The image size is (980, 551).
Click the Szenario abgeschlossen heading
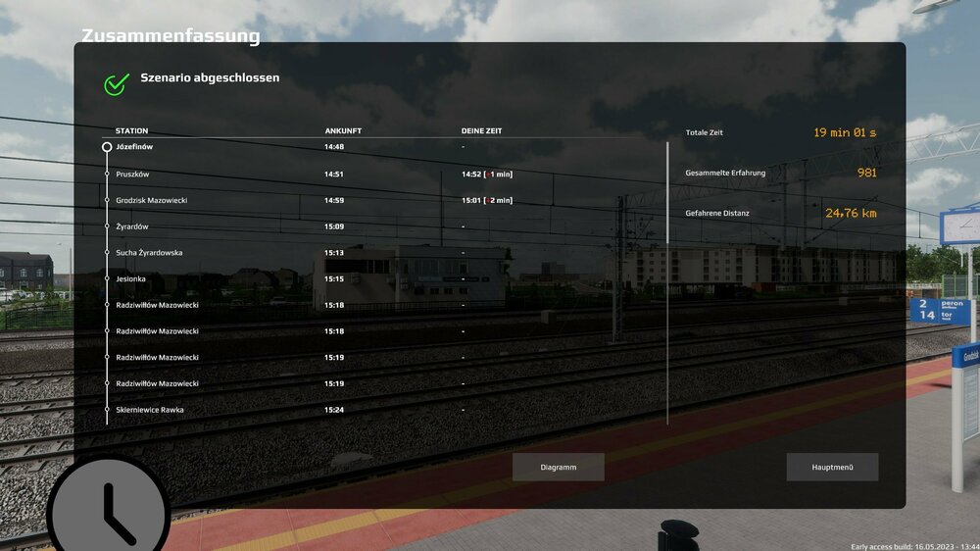[x=210, y=78]
